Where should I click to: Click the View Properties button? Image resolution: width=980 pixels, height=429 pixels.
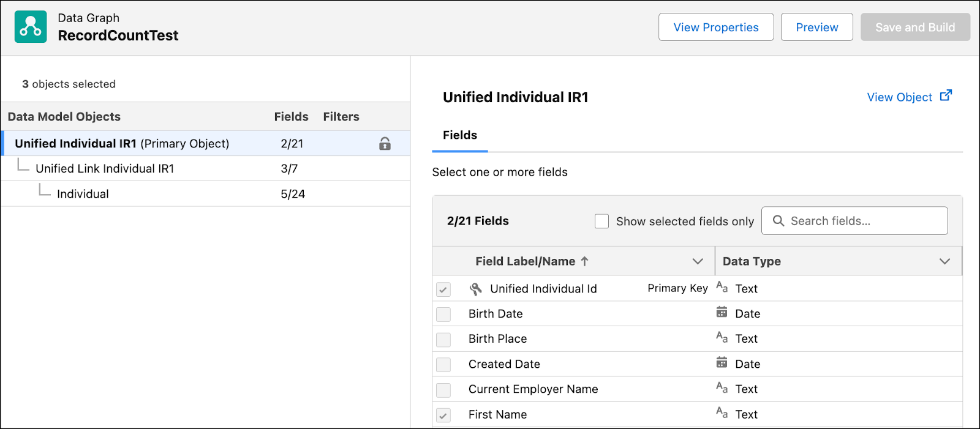pyautogui.click(x=715, y=28)
